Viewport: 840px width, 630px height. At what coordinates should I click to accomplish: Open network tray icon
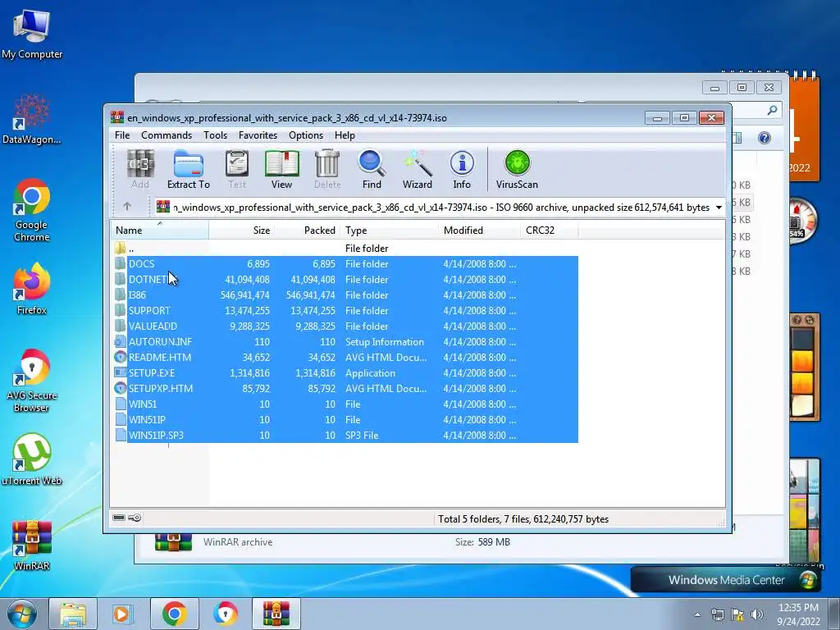pos(717,614)
